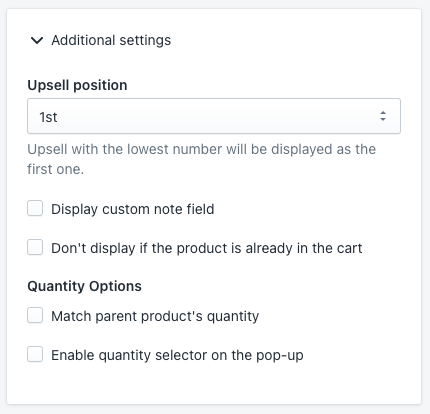Click the up-down arrows in Upsell position select
Viewport: 430px width, 414px height.
(x=383, y=116)
